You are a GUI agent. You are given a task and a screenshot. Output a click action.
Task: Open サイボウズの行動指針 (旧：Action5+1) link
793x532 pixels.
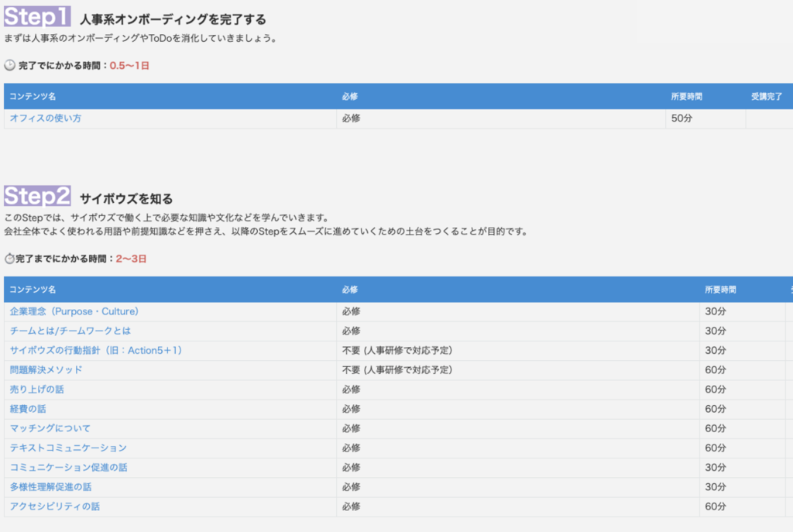tap(95, 351)
